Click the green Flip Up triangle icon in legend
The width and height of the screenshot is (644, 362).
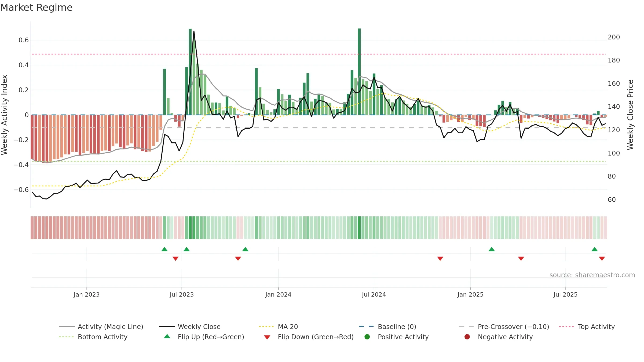tap(167, 336)
